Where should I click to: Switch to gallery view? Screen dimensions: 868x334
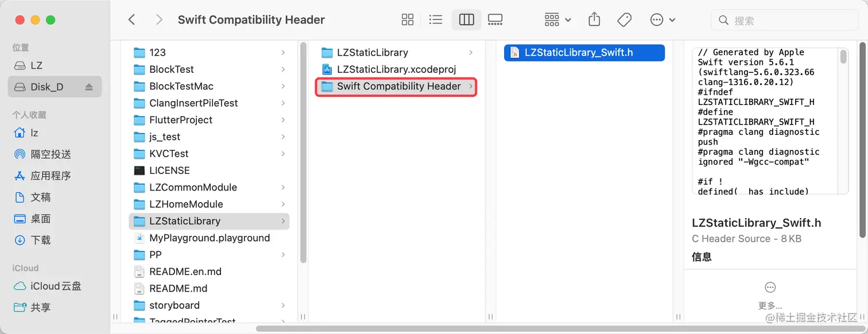point(495,20)
